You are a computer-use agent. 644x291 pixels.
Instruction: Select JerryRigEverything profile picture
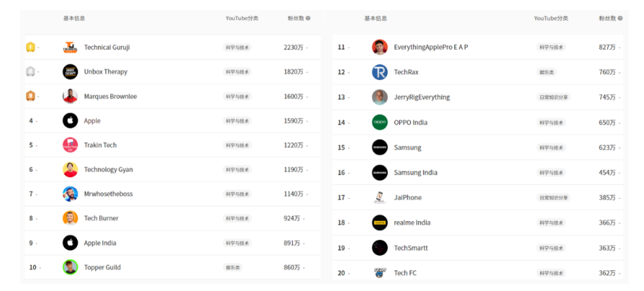[x=380, y=97]
